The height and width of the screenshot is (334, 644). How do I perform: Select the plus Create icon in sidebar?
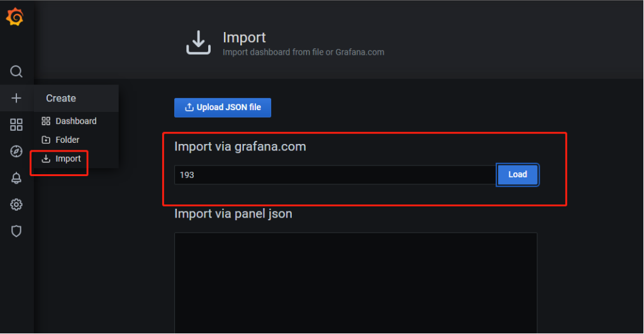point(16,98)
